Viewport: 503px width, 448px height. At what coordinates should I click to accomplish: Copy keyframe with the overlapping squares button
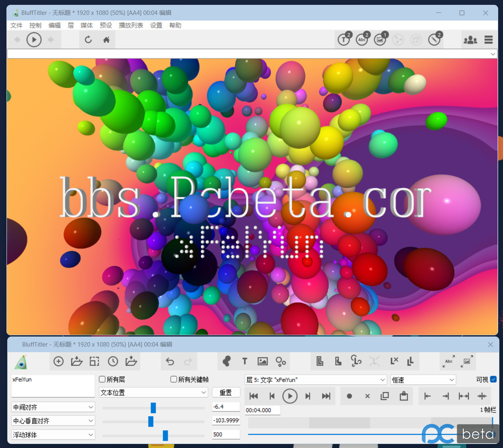pos(385,396)
